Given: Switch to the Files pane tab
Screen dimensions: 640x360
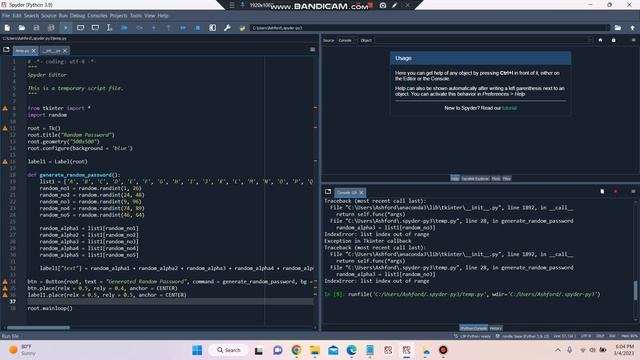Looking at the screenshot, I should click(x=507, y=178).
